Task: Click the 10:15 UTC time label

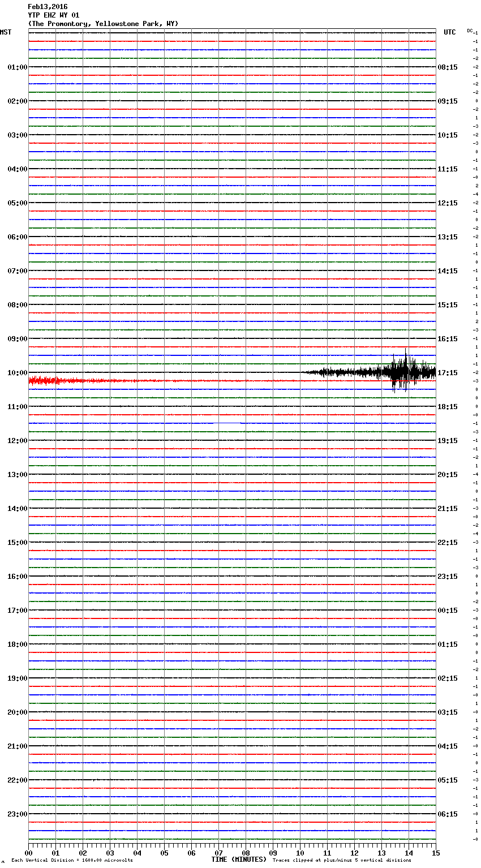Action: click(448, 135)
